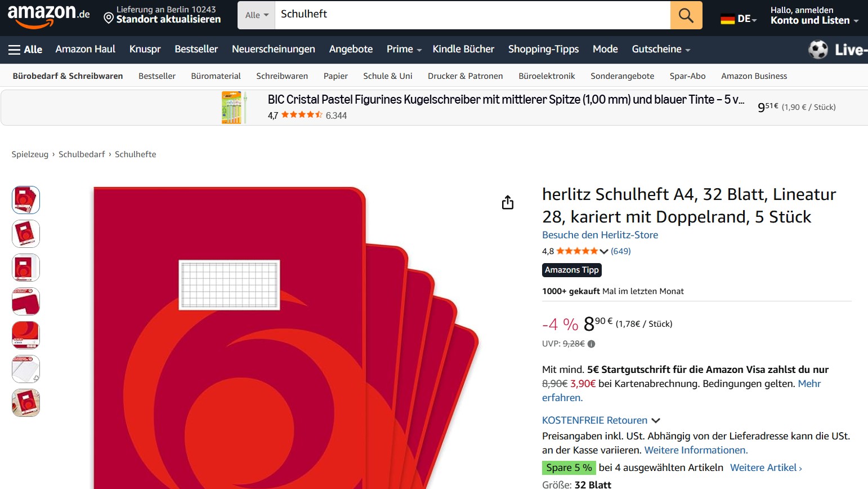This screenshot has height=489, width=868.
Task: Expand the rating breakdown chevron
Action: tap(604, 251)
